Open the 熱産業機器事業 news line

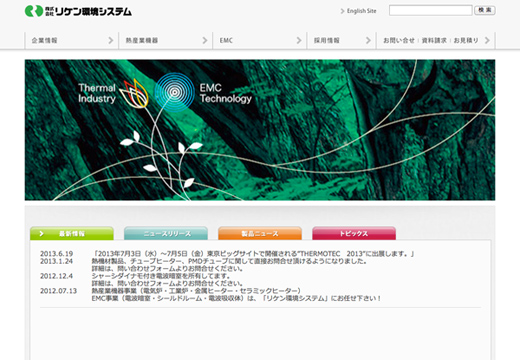[196, 291]
